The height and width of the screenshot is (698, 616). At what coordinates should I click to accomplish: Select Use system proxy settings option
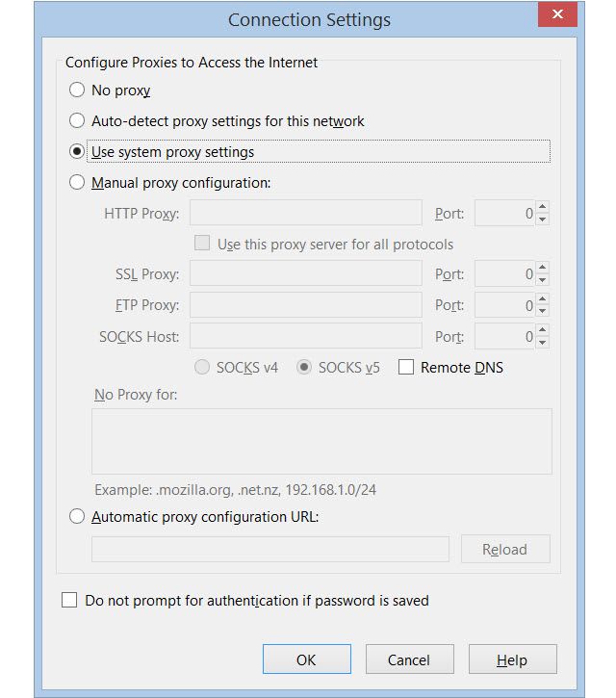coord(78,152)
